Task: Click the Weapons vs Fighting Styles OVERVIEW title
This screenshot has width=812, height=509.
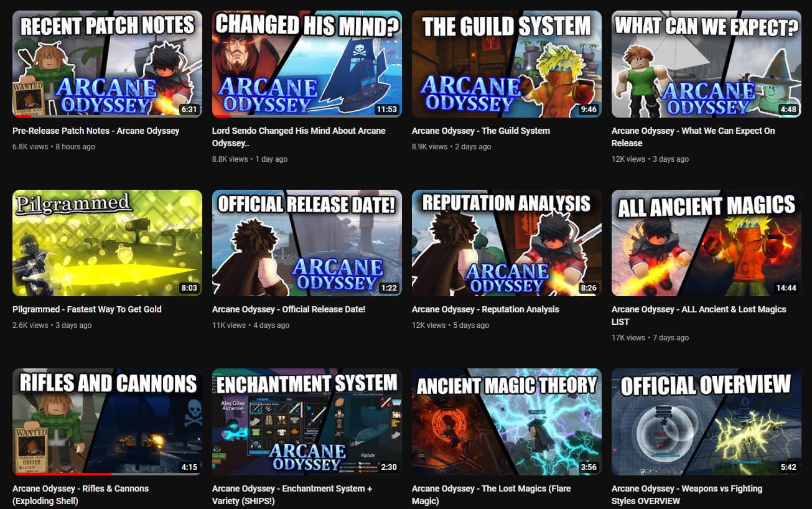Action: 687,495
